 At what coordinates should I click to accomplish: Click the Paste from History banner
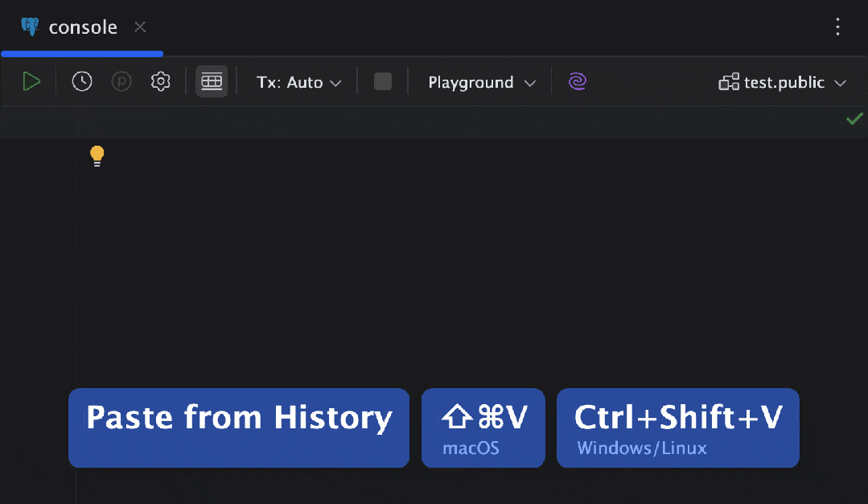click(x=239, y=428)
